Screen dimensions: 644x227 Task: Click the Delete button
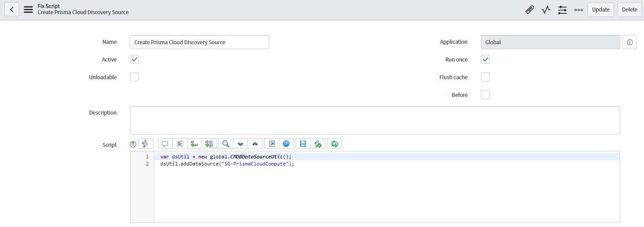point(629,10)
